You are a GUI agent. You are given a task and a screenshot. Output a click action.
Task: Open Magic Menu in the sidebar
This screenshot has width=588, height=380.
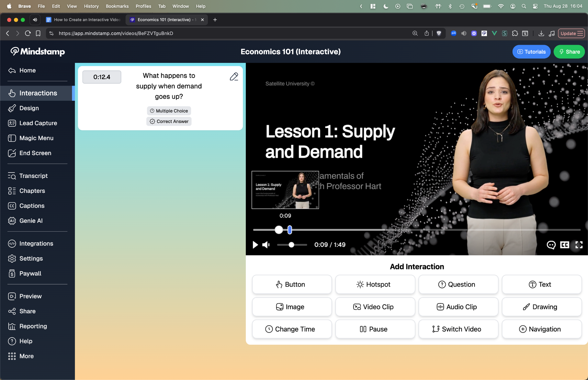point(36,138)
